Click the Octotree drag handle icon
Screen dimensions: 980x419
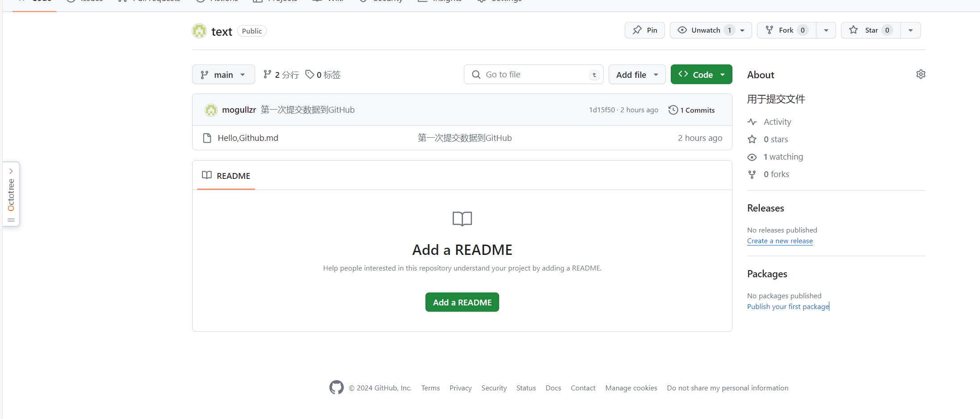coord(11,220)
